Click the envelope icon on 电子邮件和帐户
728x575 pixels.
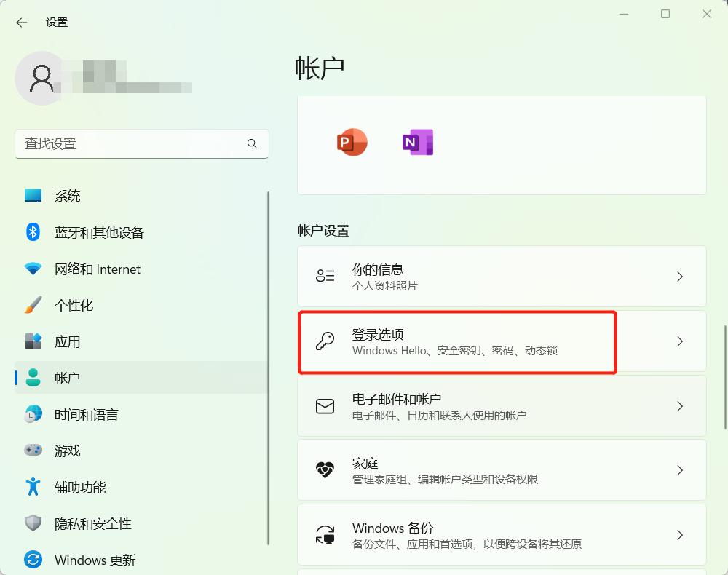coord(325,406)
